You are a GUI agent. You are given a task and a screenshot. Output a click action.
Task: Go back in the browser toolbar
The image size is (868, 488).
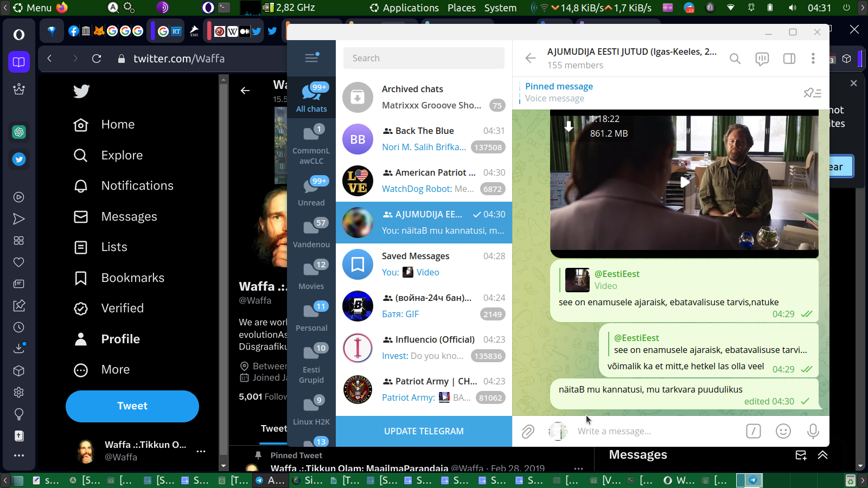point(49,59)
